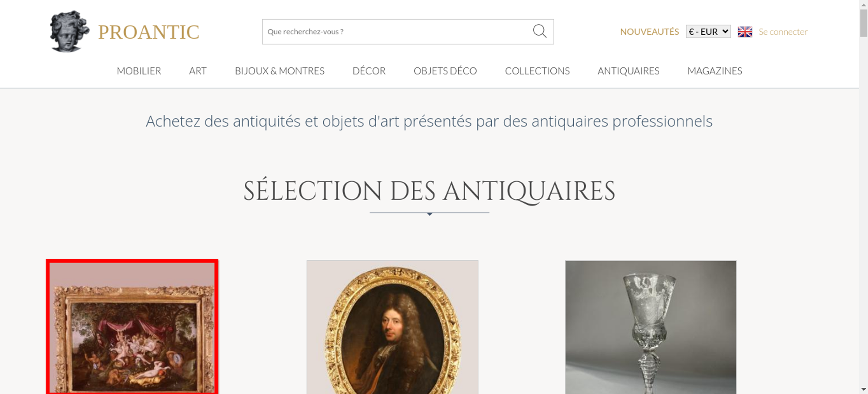
Task: Click the Se connecter link
Action: (x=783, y=32)
